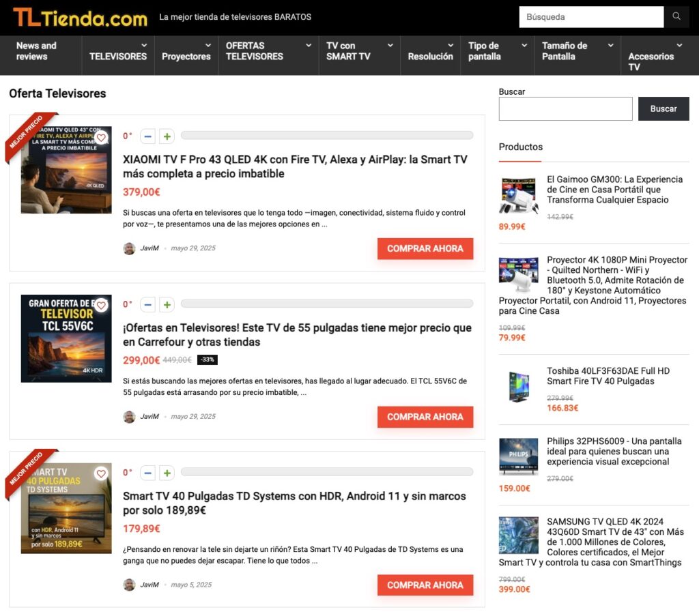The image size is (699, 616).
Task: Click the TCL offer price 299,00€
Action: point(141,360)
